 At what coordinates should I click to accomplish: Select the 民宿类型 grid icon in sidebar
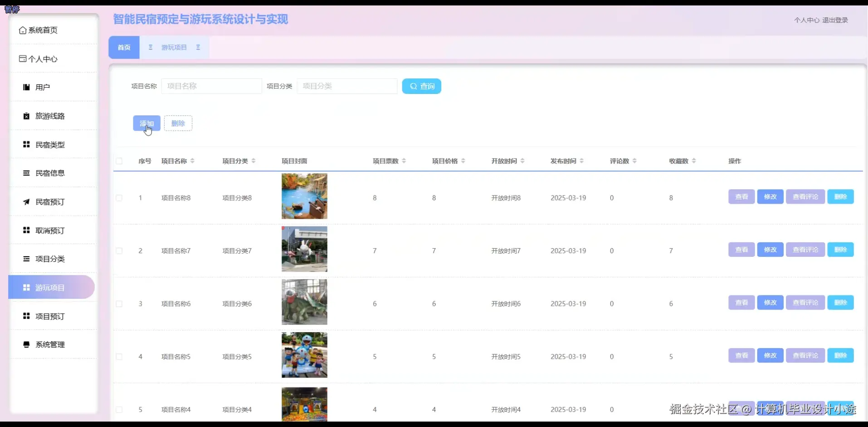point(26,144)
